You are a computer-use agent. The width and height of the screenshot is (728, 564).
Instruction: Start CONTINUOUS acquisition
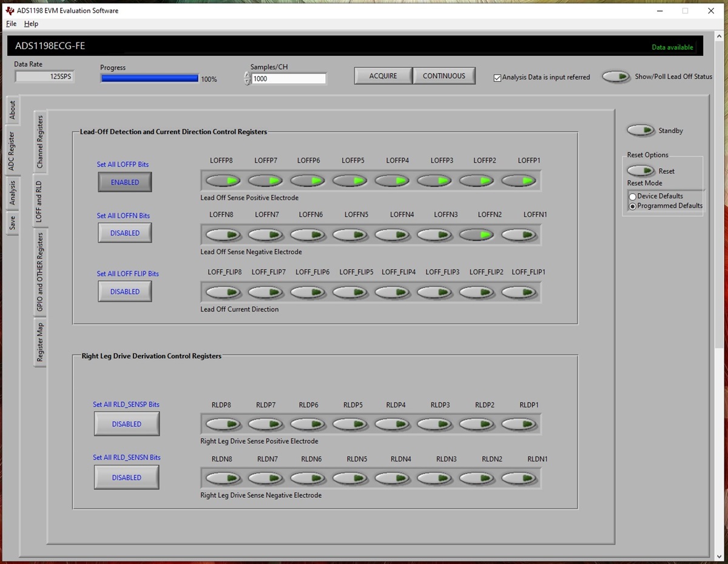pyautogui.click(x=444, y=76)
